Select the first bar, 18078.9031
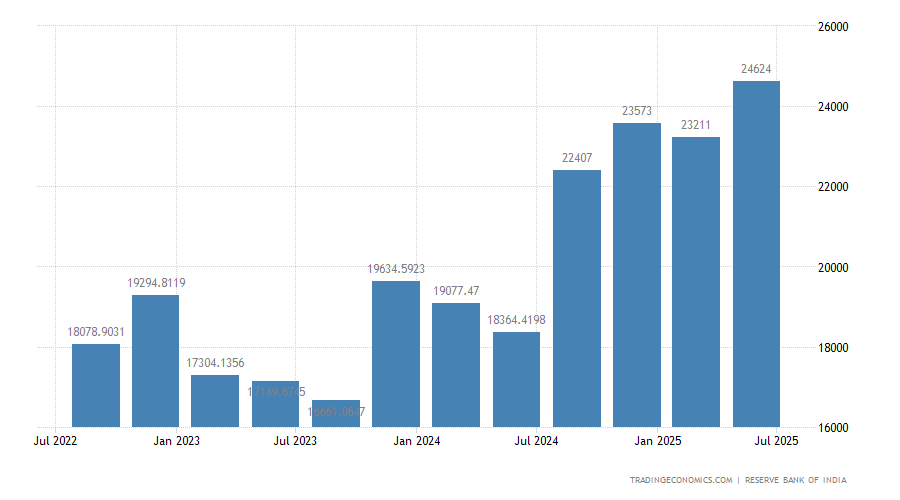 pyautogui.click(x=96, y=385)
